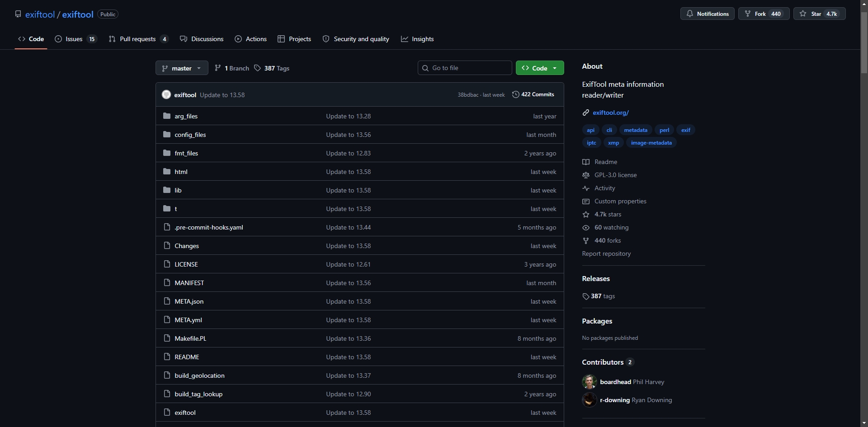Click the folder icon for arg_files
The height and width of the screenshot is (427, 868).
pyautogui.click(x=167, y=116)
